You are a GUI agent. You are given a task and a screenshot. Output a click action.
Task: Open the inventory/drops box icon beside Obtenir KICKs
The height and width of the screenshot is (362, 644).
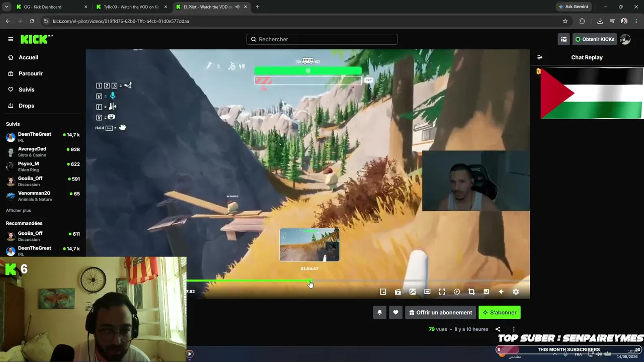[563, 39]
